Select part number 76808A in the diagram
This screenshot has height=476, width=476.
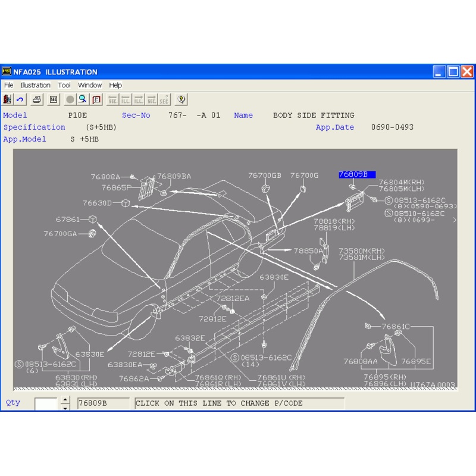point(105,177)
